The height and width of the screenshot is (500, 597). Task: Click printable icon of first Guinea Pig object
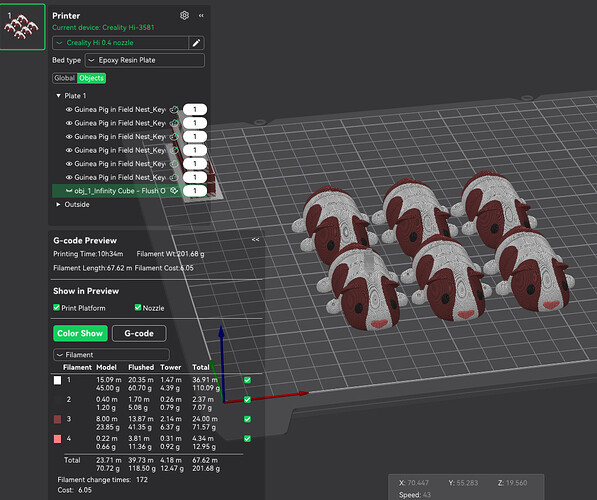click(174, 110)
